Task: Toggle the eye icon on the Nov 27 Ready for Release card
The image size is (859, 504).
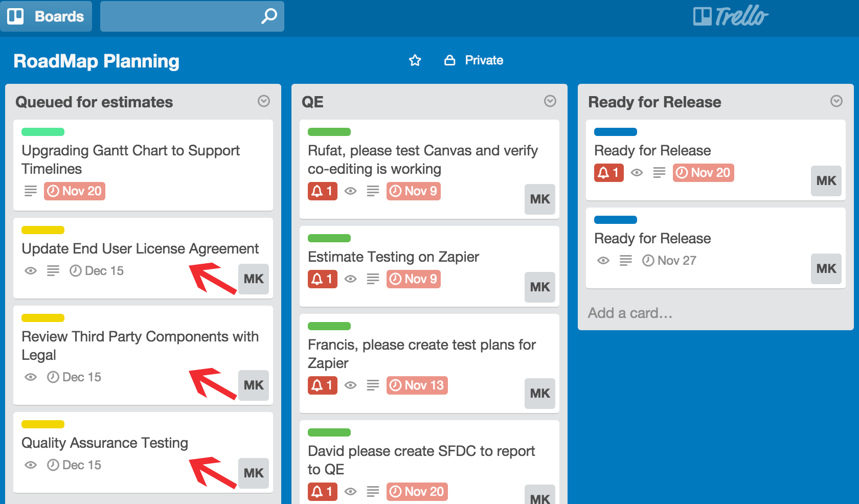Action: (603, 260)
